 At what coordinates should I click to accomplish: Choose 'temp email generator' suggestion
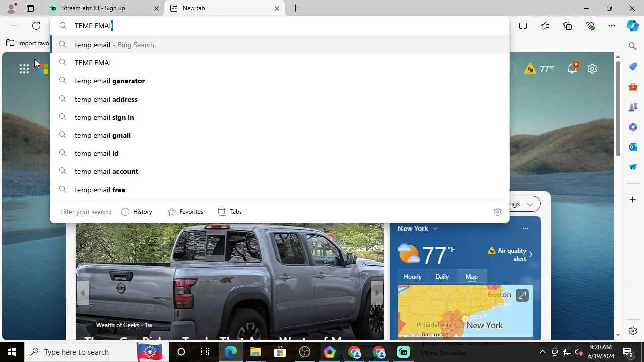[x=280, y=81]
